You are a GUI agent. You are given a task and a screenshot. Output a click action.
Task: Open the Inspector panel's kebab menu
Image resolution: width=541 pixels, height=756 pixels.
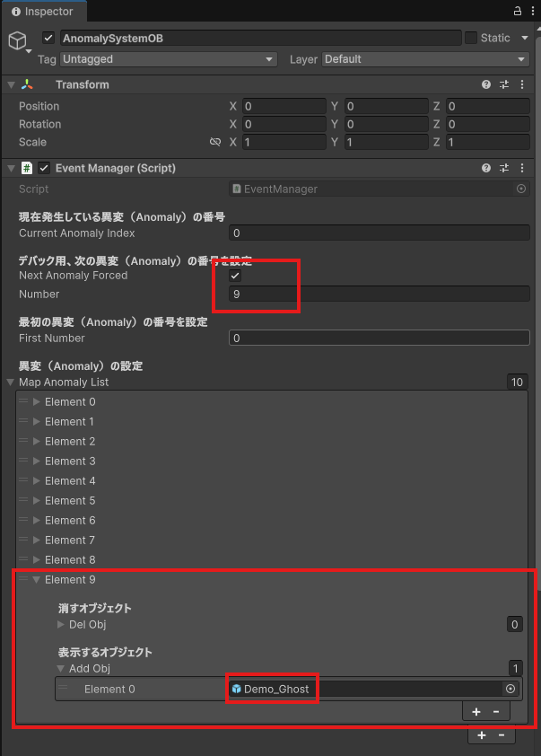pos(532,12)
